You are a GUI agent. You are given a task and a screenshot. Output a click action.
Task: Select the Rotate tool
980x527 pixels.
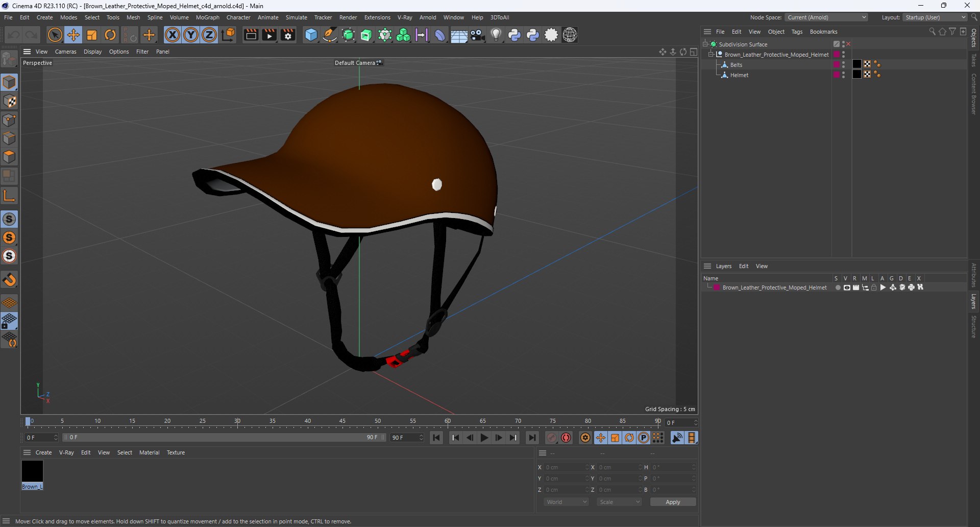[110, 35]
